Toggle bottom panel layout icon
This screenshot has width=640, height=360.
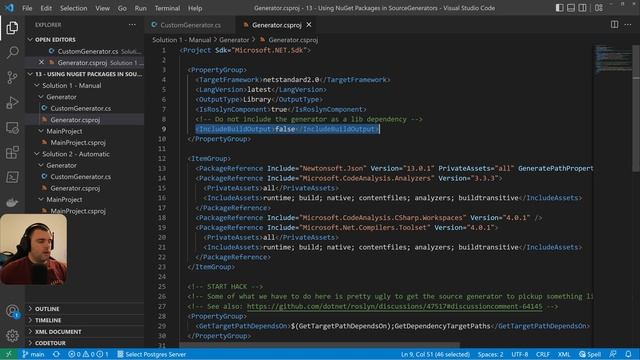(571, 8)
